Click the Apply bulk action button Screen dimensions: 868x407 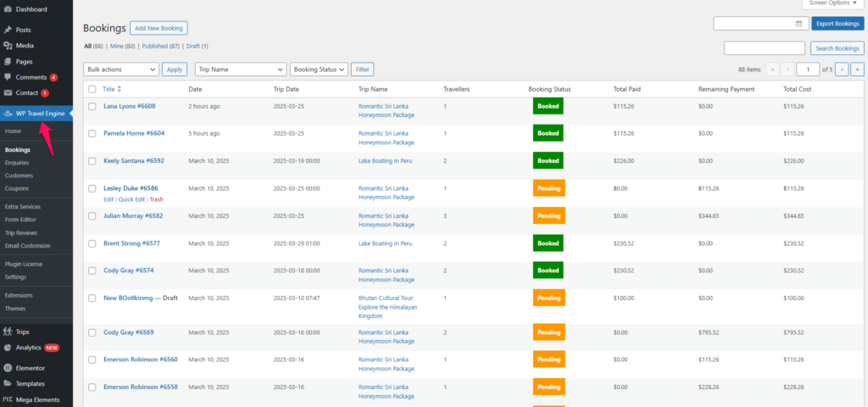[x=175, y=70]
